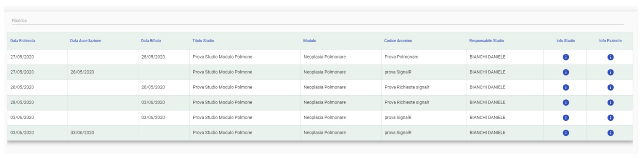Open Info Paziente for the Prova Polmonare row
644x158 pixels.
(x=610, y=57)
